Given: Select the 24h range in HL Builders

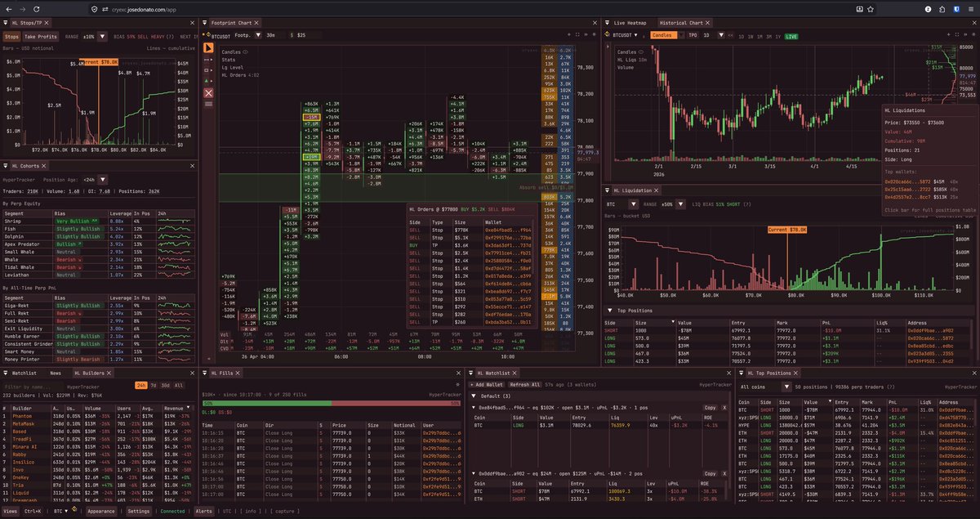Looking at the screenshot, I should pyautogui.click(x=141, y=385).
